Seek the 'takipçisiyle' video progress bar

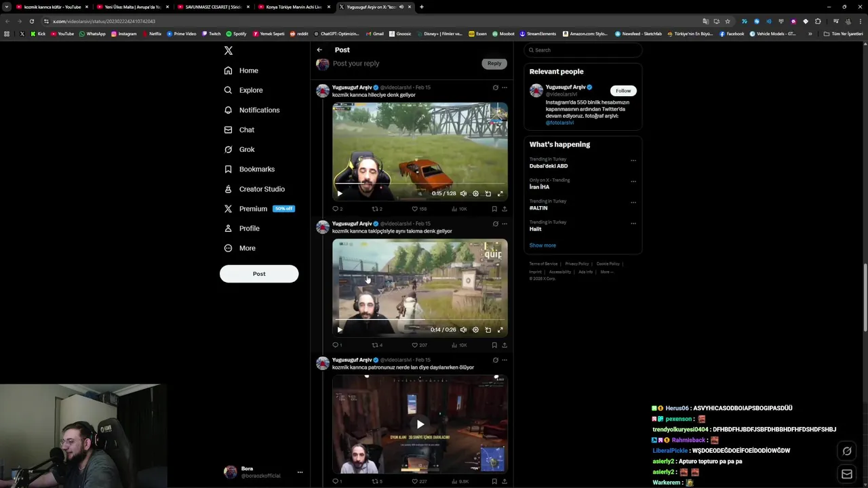(x=420, y=320)
